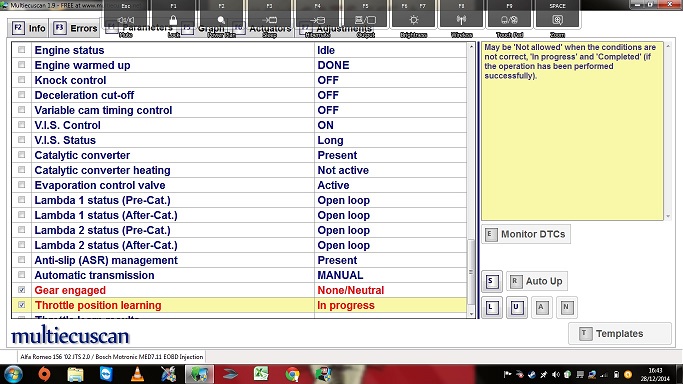Screen dimensions: 683x384
Task: Tick Catalytic converter heating checkbox
Action: (21, 170)
